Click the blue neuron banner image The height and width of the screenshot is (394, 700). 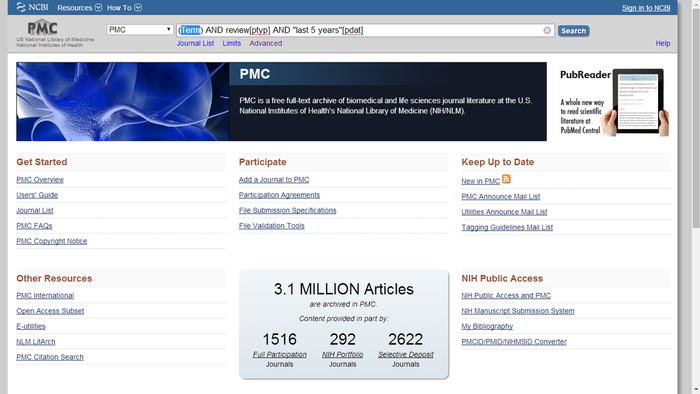pyautogui.click(x=122, y=102)
